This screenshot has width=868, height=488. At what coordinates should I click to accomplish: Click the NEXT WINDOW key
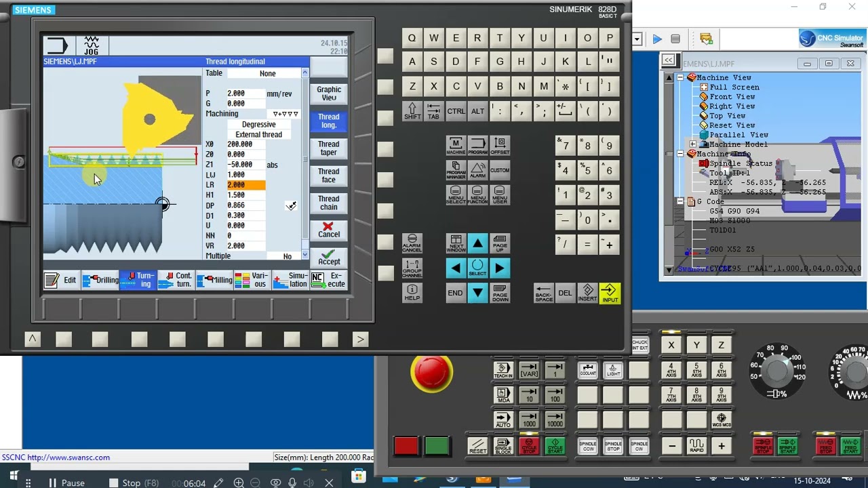point(456,244)
